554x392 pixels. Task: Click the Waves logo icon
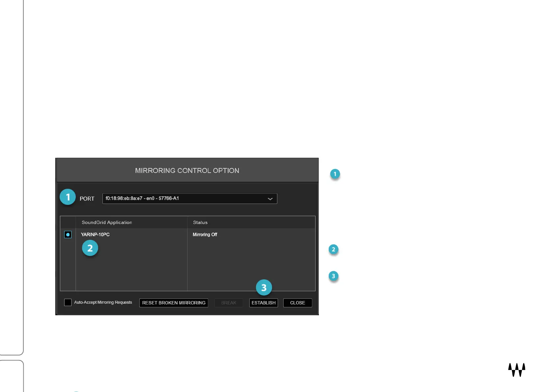[x=516, y=370]
